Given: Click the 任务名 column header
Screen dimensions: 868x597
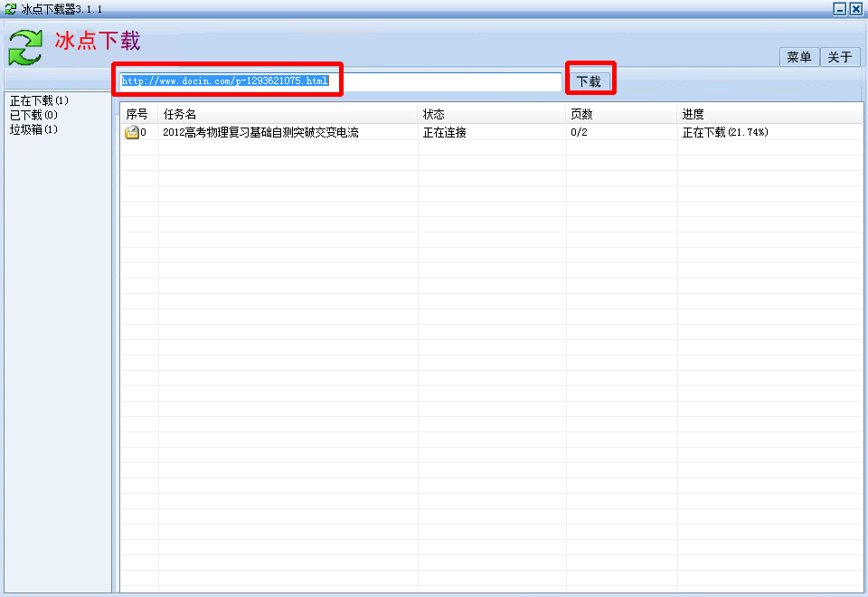Looking at the screenshot, I should [288, 114].
